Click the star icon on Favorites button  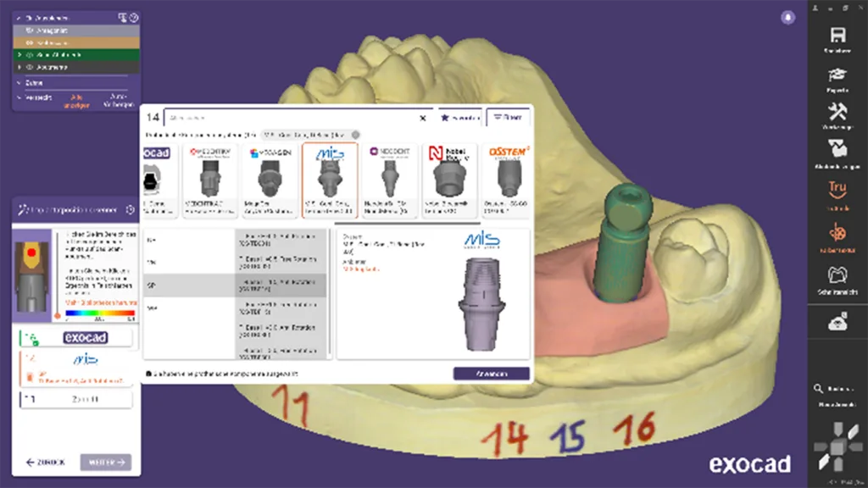click(444, 117)
